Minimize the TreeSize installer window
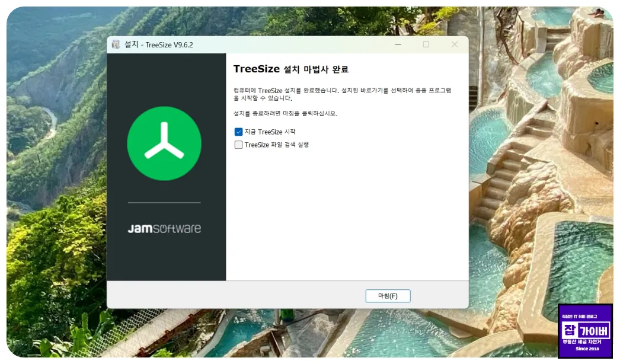620x364 pixels. pos(398,44)
